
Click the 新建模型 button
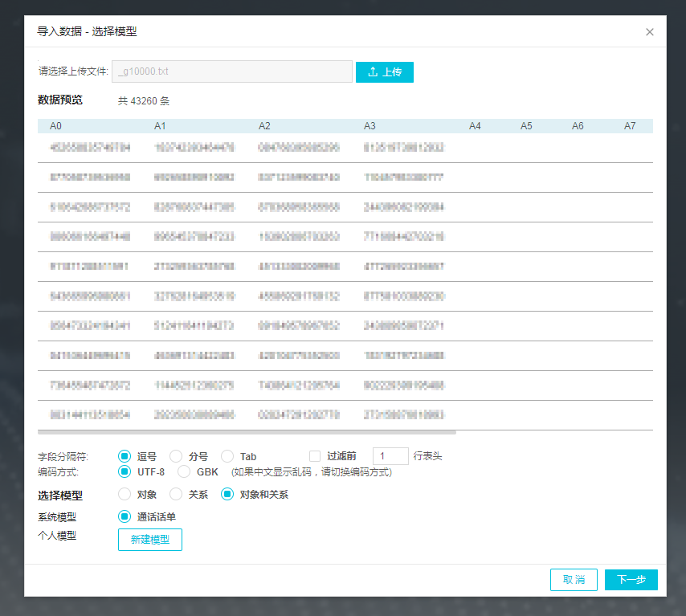coord(150,540)
